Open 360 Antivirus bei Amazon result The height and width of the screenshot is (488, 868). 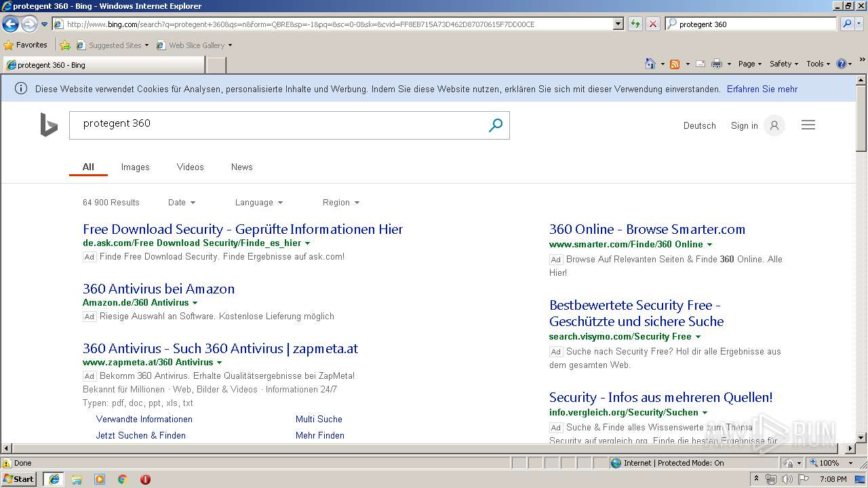[x=159, y=289]
